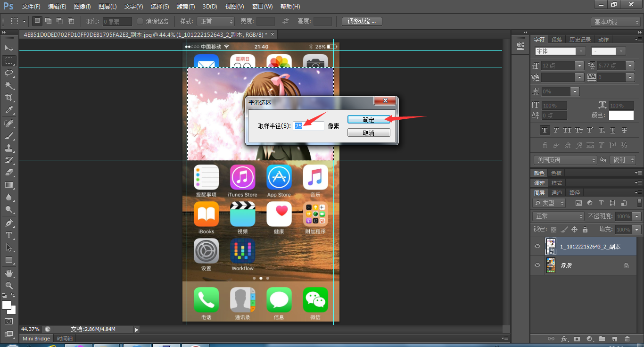Open the font size 12点 dropdown
This screenshot has height=347, width=644.
[x=579, y=66]
